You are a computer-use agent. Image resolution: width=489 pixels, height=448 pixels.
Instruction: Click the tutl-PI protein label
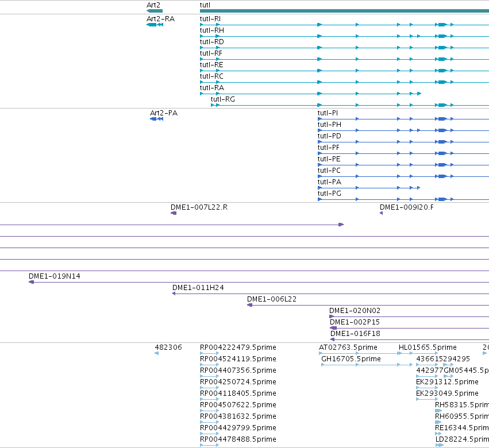click(328, 113)
